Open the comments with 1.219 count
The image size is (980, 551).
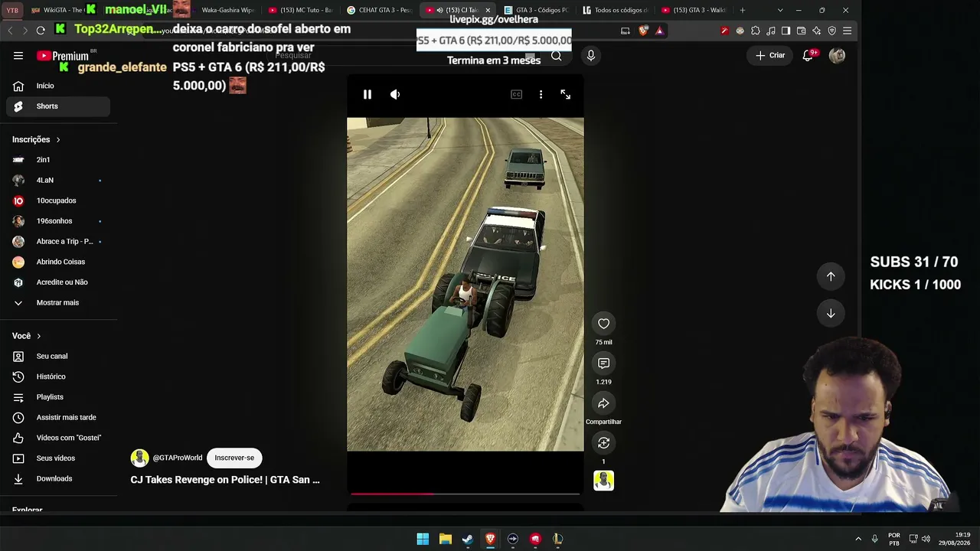coord(604,364)
